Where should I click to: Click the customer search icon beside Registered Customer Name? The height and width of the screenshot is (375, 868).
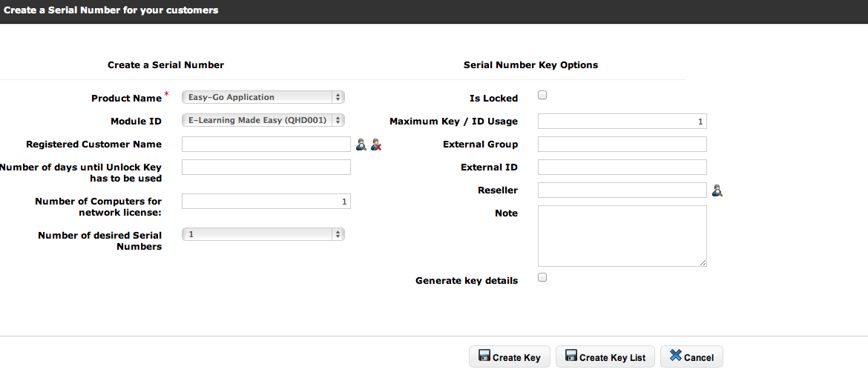coord(361,145)
